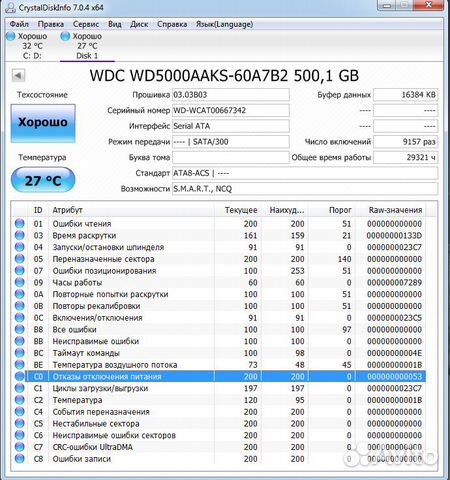Click status icon for Переназначенные сектора

click(20, 259)
